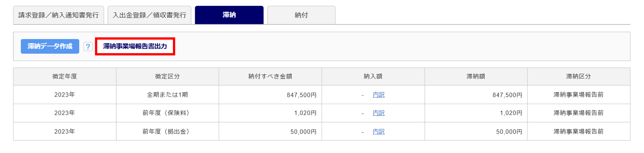
Task: Click the help question mark icon
Action: tap(88, 47)
